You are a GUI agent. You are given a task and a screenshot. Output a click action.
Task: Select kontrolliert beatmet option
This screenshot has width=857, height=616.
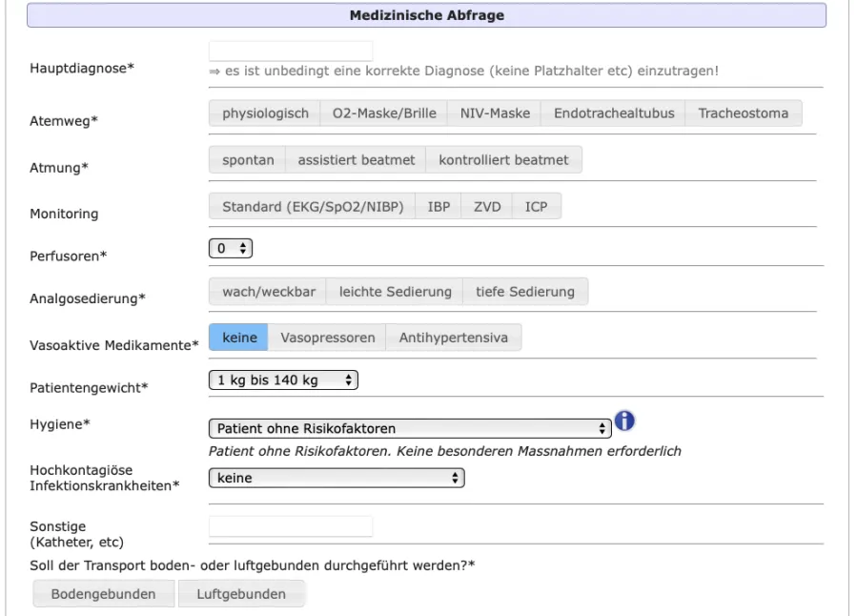[503, 160]
